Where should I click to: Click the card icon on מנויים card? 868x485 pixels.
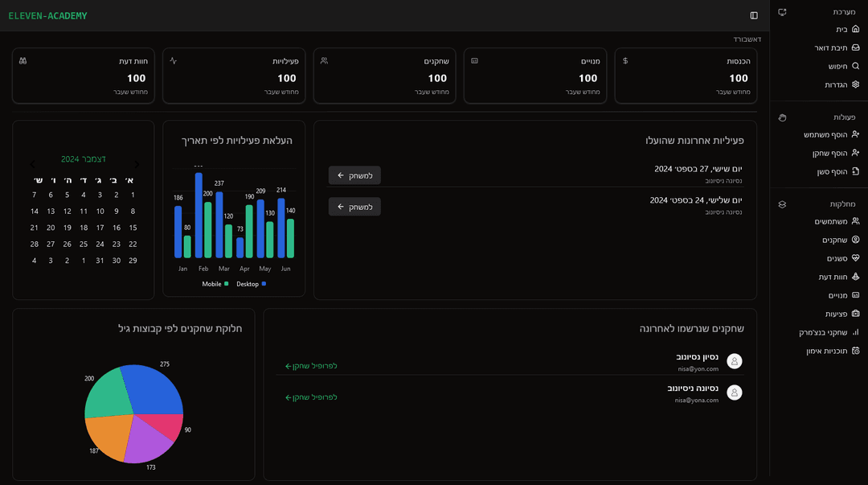pos(474,61)
